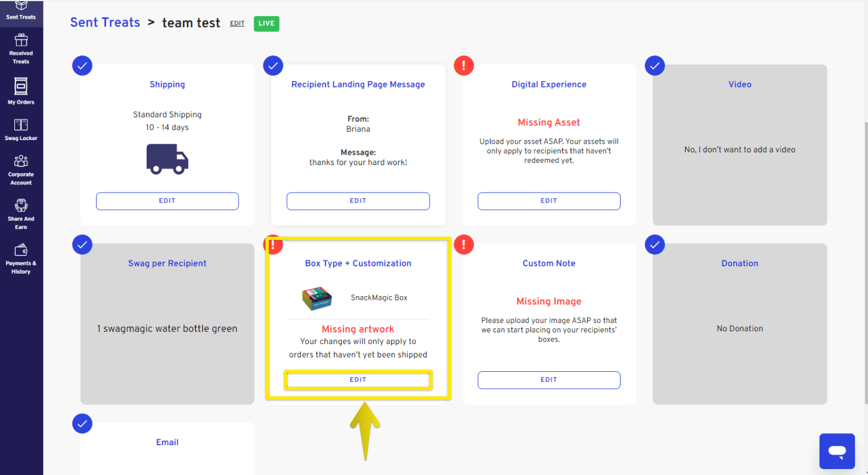Open Payments & History wallet icon
Viewport: 868px width, 475px height.
coord(21,250)
